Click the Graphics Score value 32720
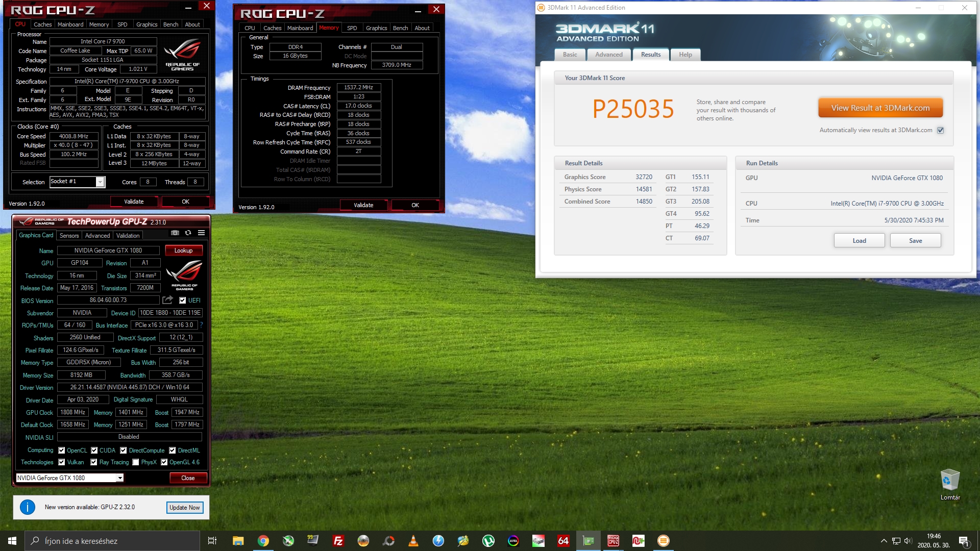Screen dimensions: 980x551 point(644,177)
